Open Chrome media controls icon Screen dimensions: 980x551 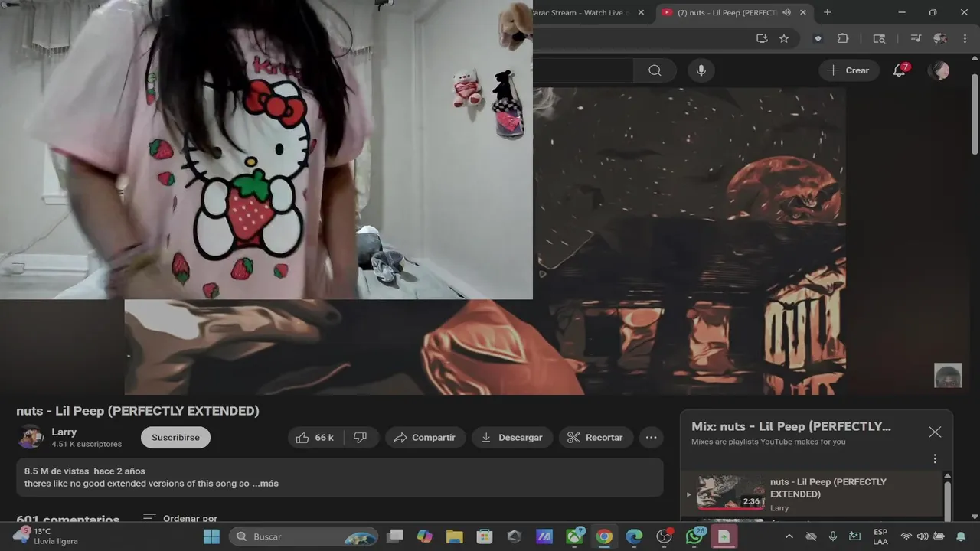point(916,38)
